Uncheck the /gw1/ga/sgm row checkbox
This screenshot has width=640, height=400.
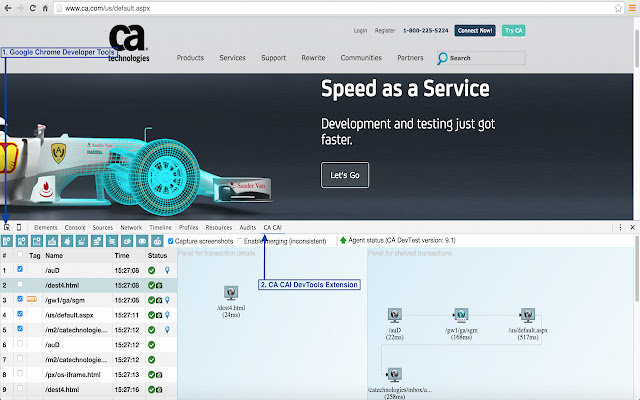tap(20, 299)
